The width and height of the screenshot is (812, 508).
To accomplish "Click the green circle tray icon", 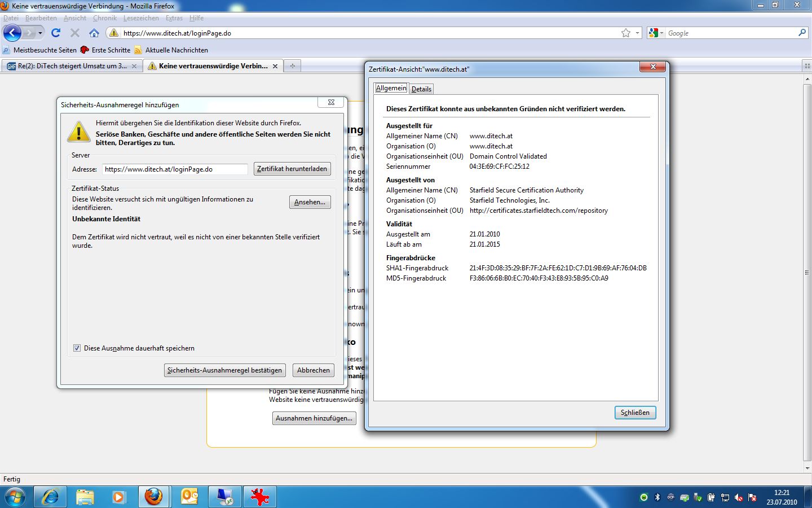I will point(643,497).
